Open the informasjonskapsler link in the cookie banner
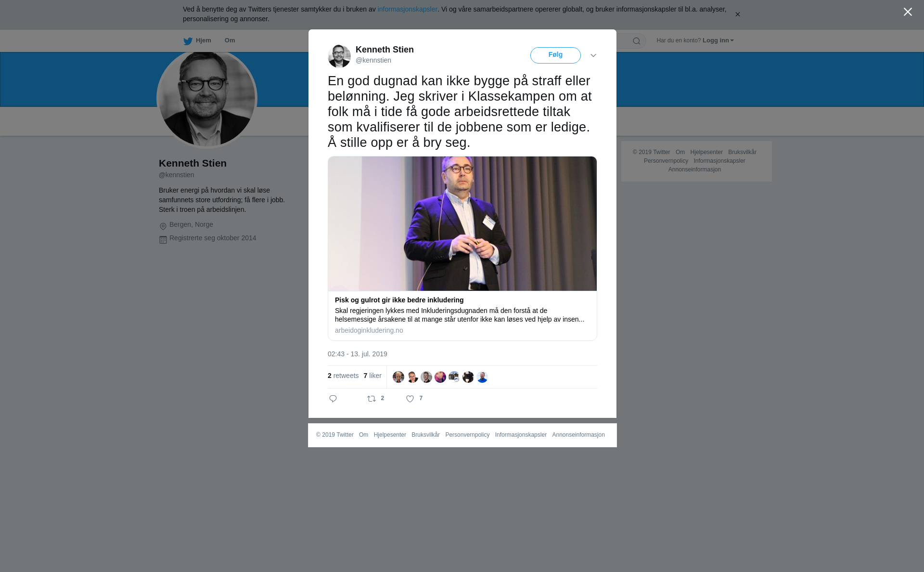924x572 pixels. click(407, 9)
